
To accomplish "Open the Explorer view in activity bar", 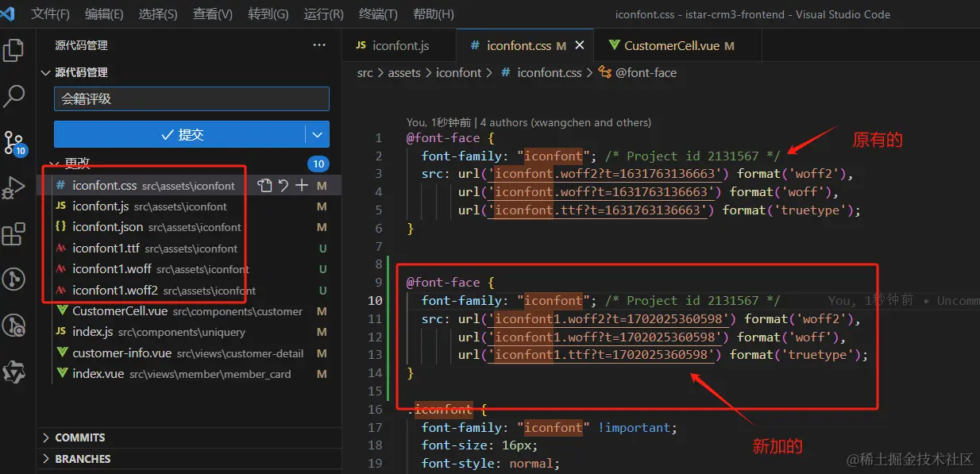I will click(x=14, y=51).
